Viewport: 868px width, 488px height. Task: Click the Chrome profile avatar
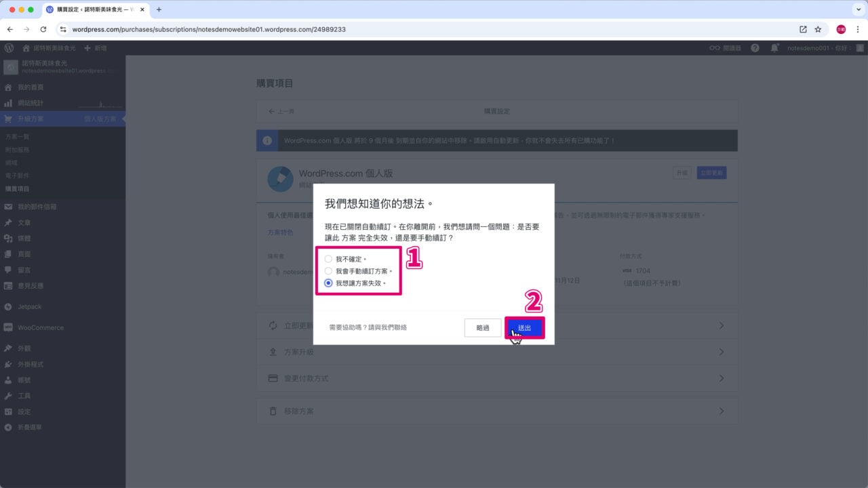[841, 29]
